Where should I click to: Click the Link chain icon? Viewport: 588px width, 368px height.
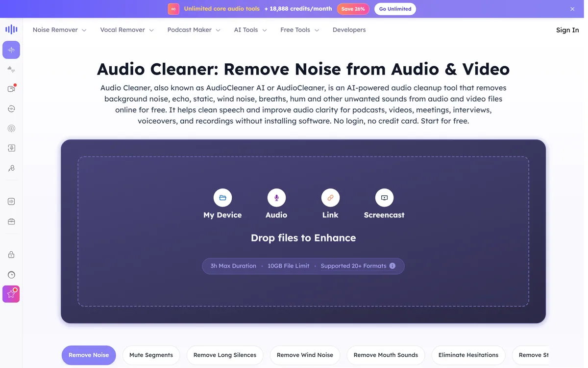(330, 198)
